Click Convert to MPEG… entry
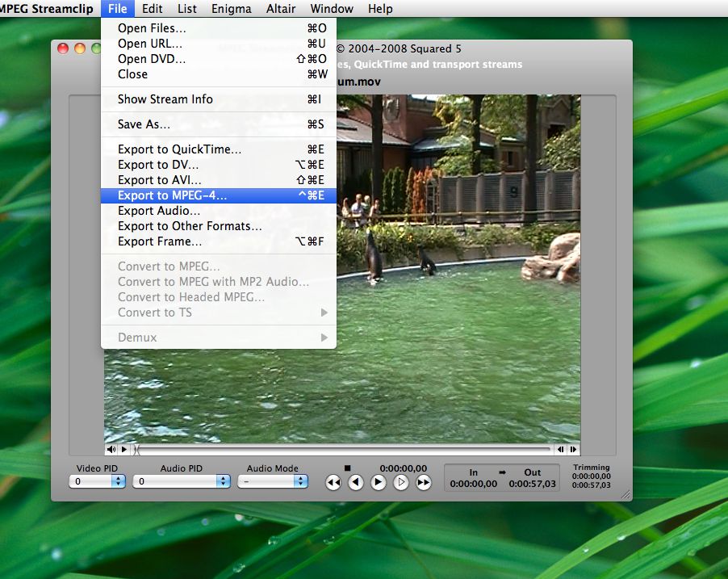Screen dimensions: 728x579 (x=218, y=266)
